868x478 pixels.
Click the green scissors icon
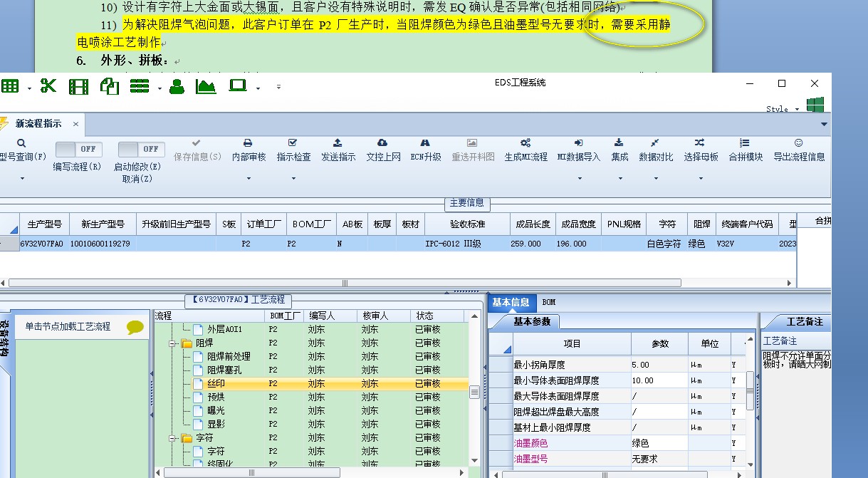point(48,87)
